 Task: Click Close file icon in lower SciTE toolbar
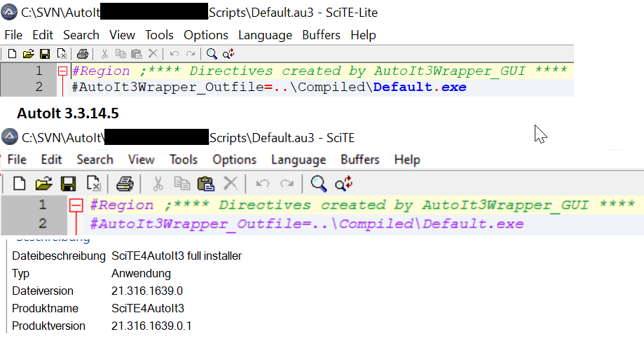pos(94,183)
